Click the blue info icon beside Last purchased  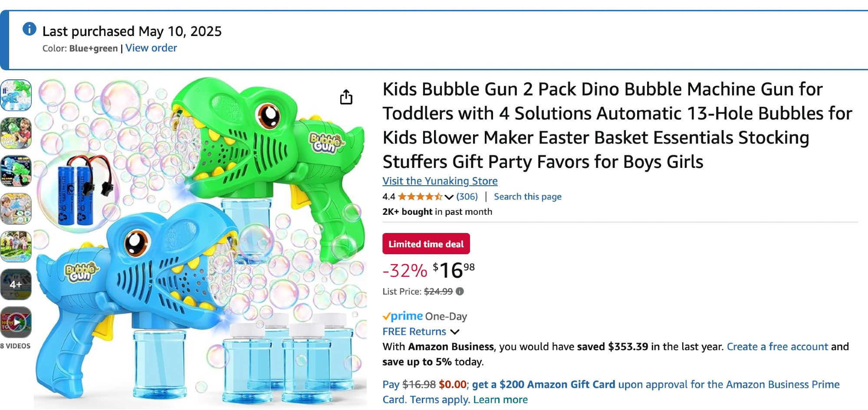pyautogui.click(x=29, y=30)
